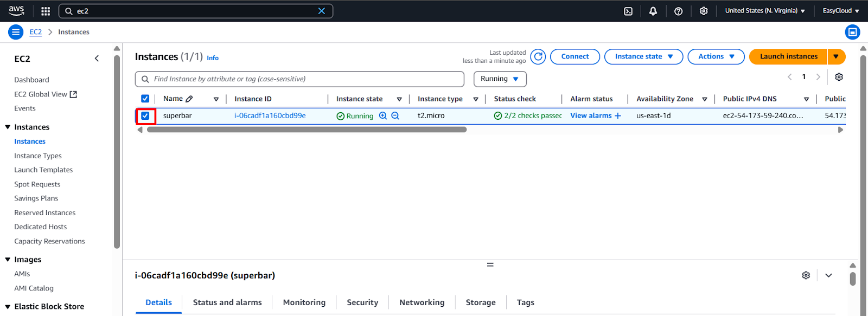Open the Launch instances split arrow
This screenshot has width=868, height=316.
(836, 56)
